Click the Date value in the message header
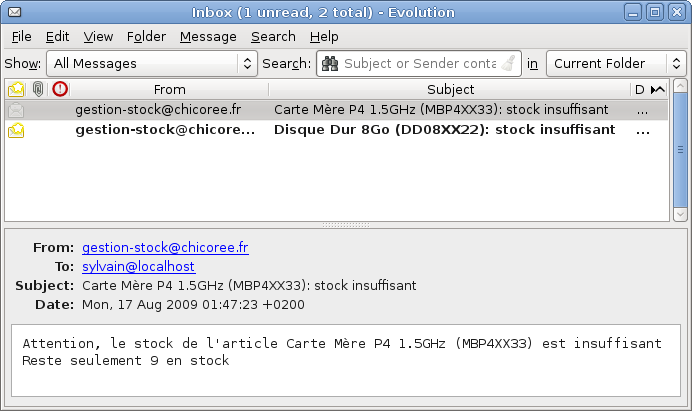The width and height of the screenshot is (692, 411). 193,305
